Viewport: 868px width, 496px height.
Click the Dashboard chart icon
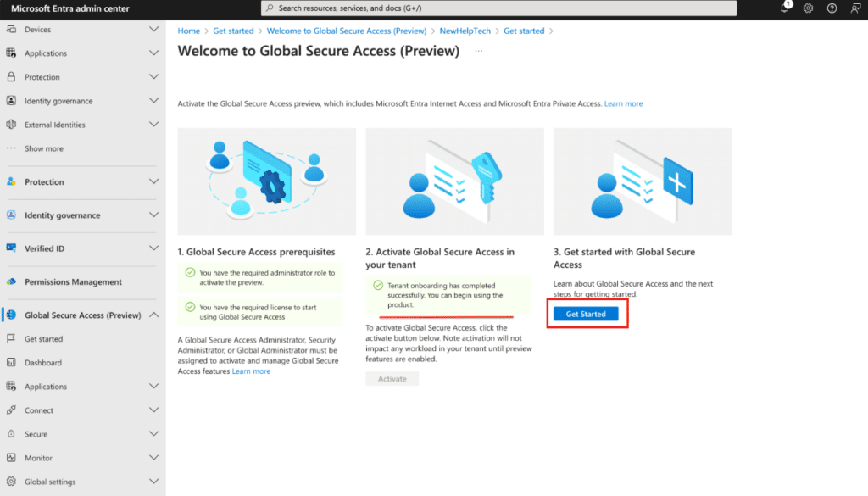[x=11, y=363]
